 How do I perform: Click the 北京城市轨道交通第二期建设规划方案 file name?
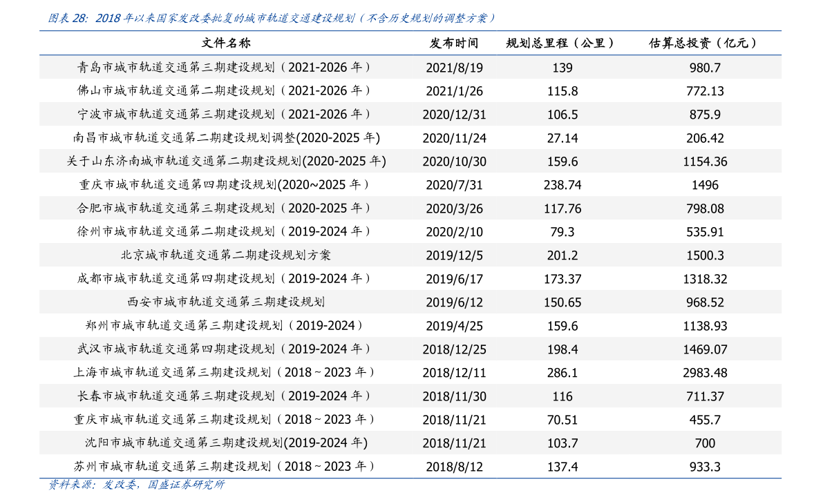226,255
